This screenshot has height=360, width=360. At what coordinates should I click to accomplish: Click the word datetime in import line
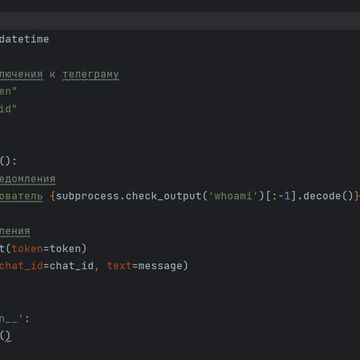tap(24, 39)
